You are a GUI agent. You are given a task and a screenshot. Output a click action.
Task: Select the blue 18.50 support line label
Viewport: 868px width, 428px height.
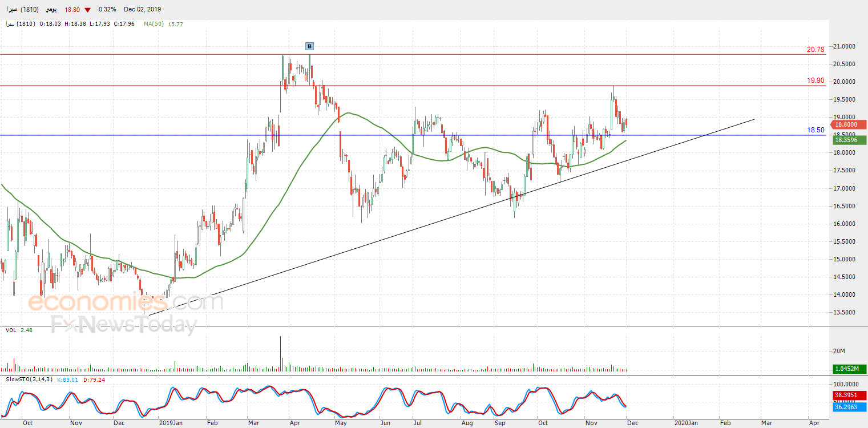[815, 130]
